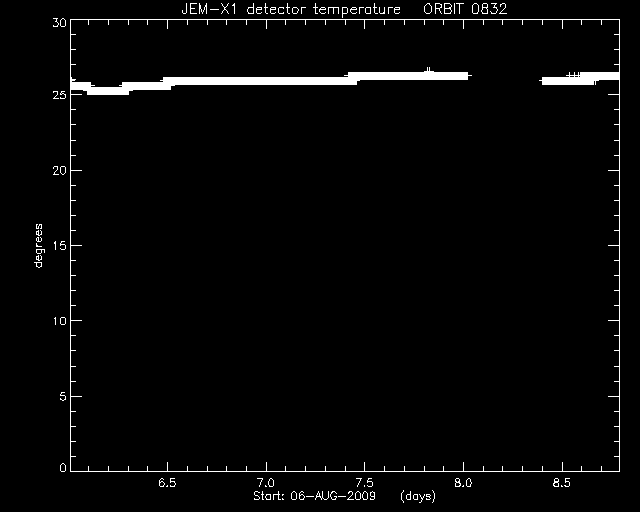The image size is (640, 512).
Task: Click the temperature dip segment near 25 degrees
Action: point(108,91)
